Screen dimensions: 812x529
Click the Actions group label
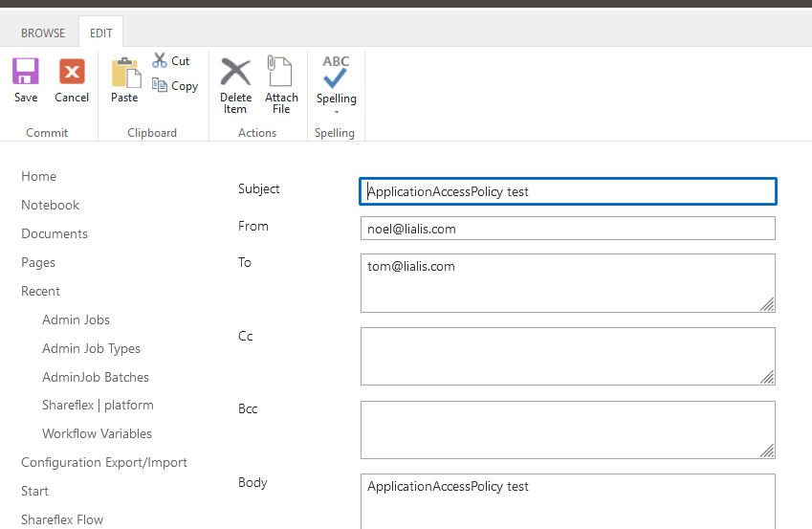click(x=257, y=133)
